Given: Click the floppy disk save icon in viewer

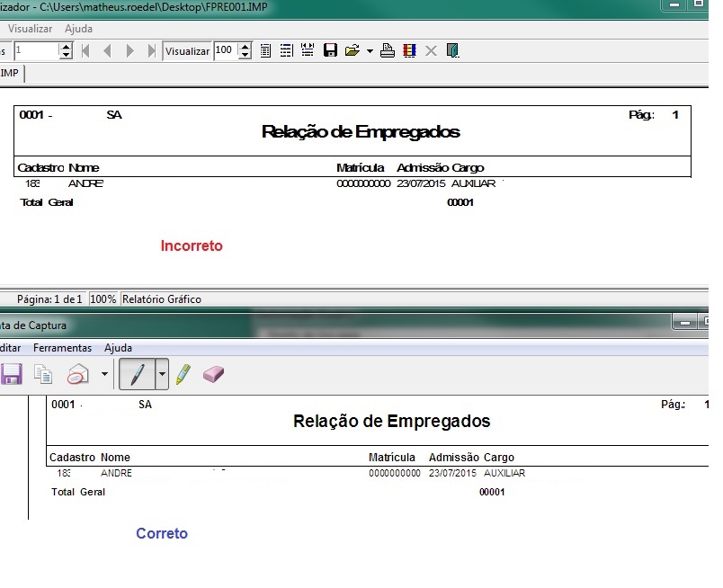Looking at the screenshot, I should (x=330, y=50).
